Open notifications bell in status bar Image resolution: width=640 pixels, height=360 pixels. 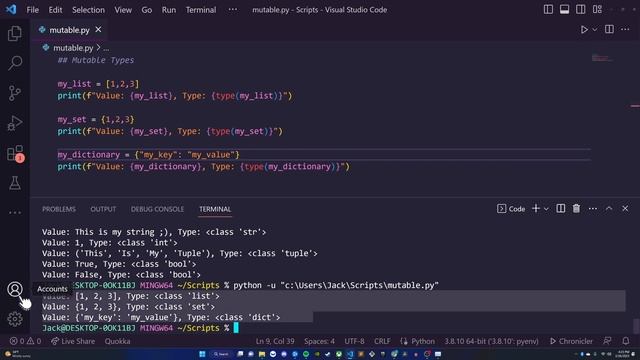pos(626,341)
